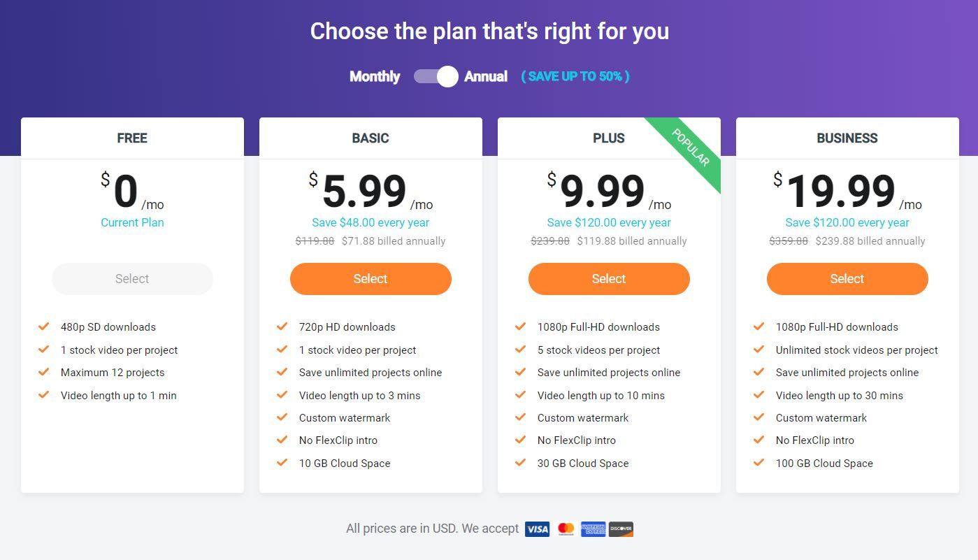Click the BUSINESS plan header
Image resolution: width=978 pixels, height=560 pixels.
(847, 138)
